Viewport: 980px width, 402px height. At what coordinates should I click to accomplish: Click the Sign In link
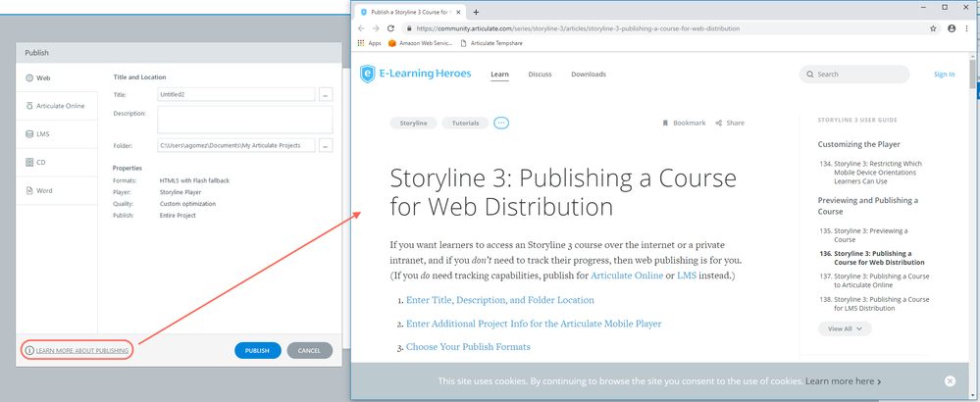click(x=944, y=75)
